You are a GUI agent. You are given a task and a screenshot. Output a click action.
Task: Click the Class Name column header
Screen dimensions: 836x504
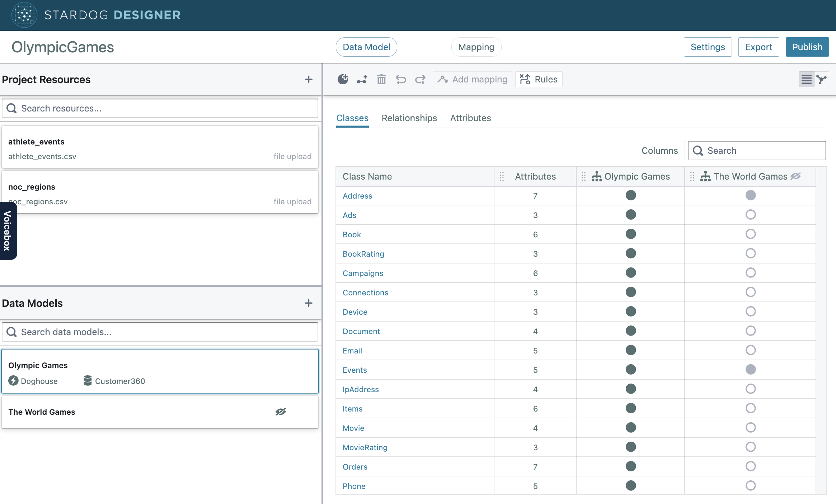click(414, 176)
